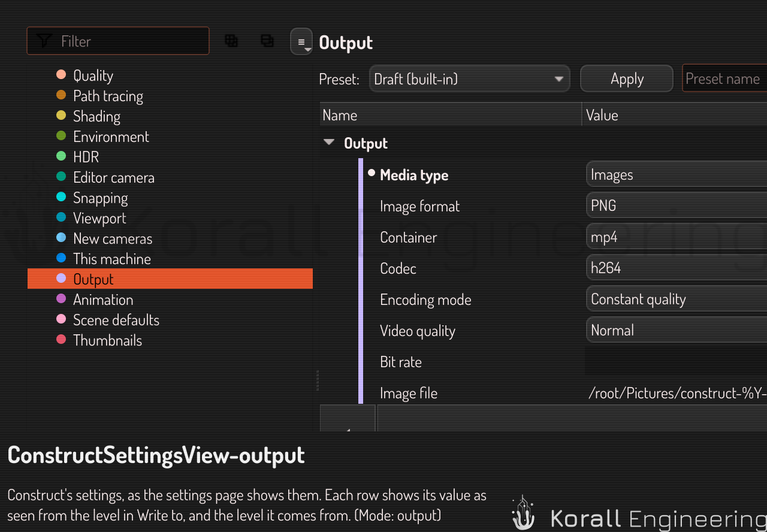Click the red dot beside Thumbnails
Screen dimensions: 767x532
point(61,339)
